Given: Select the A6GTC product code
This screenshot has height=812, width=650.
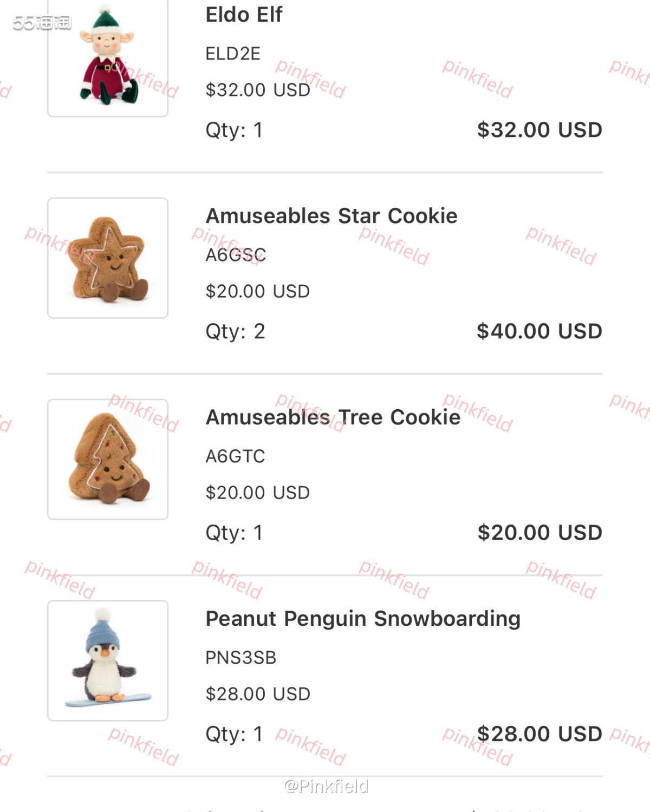Looking at the screenshot, I should click(235, 456).
